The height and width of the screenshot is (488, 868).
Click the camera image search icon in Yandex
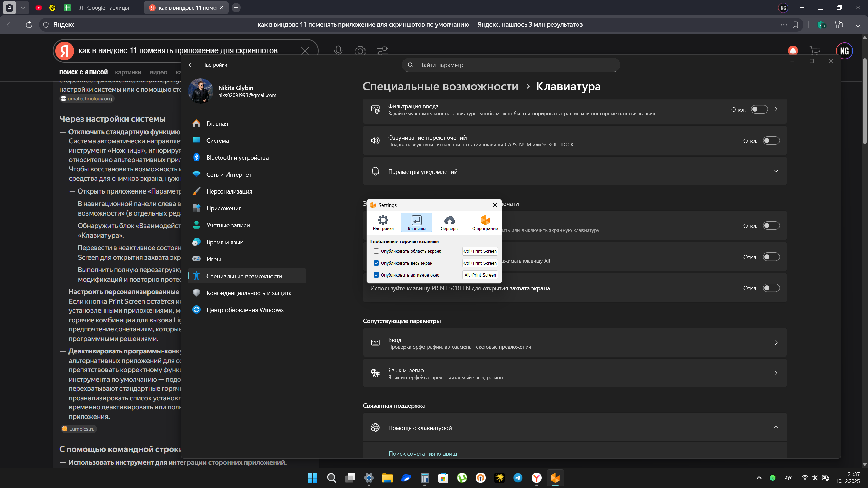[x=360, y=50]
